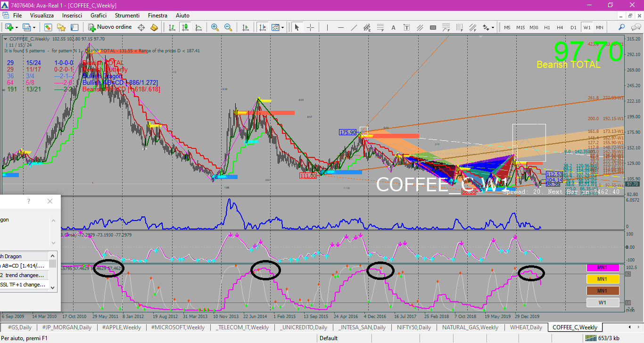Select the Fibonacci retracement tool

[380, 27]
